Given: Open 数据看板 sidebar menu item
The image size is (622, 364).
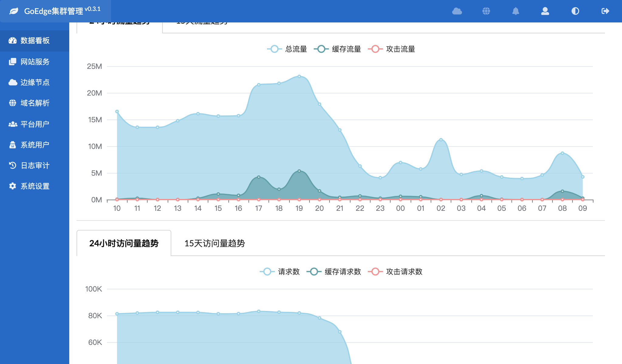Looking at the screenshot, I should (35, 41).
